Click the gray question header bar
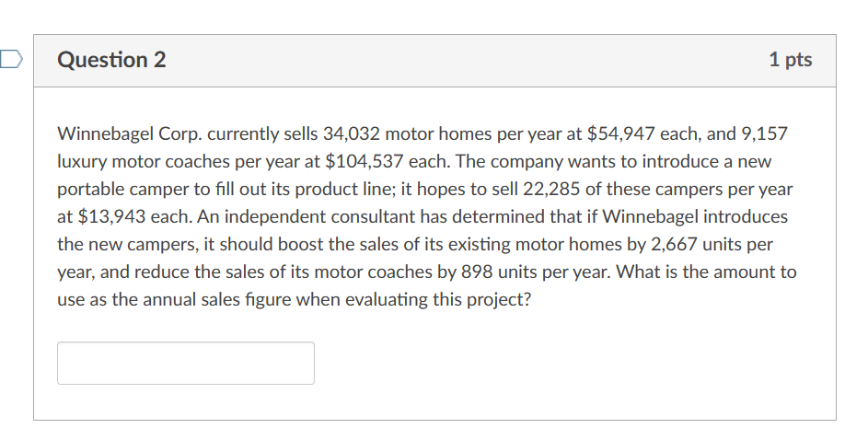The height and width of the screenshot is (440, 868). point(434,61)
